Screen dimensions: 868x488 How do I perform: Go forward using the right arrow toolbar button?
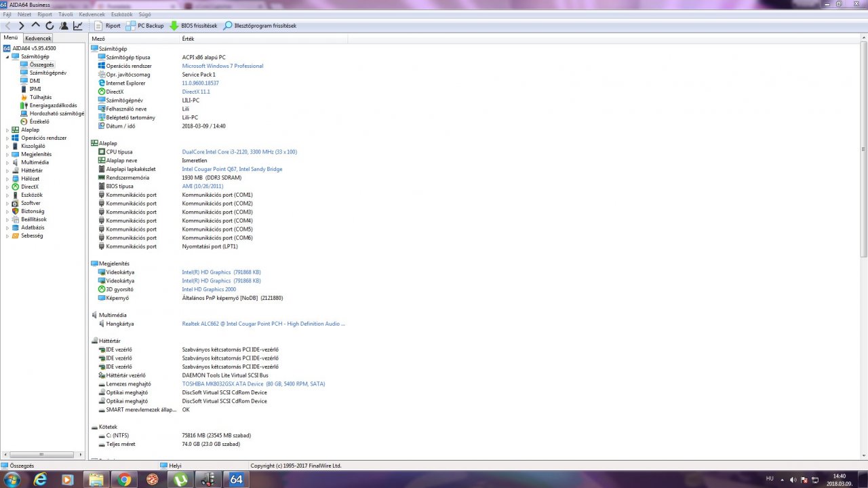tap(22, 26)
